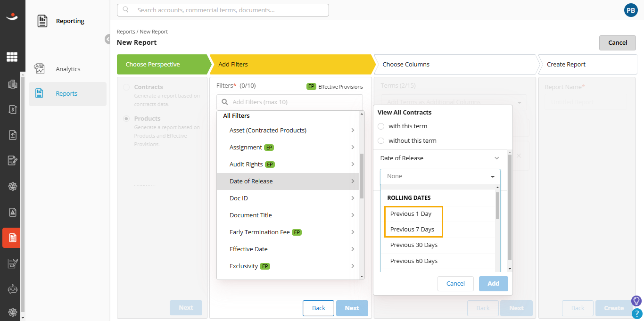The image size is (644, 321).
Task: Click Cancel in the filter popup
Action: [x=455, y=284]
